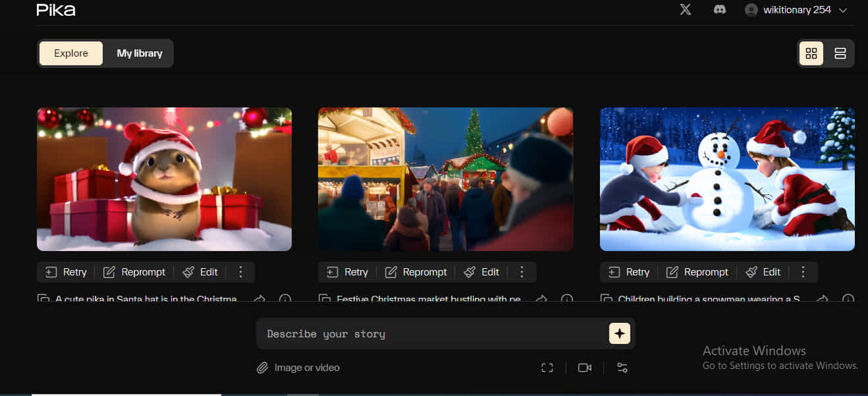Click the sparkle generate button

click(x=618, y=333)
